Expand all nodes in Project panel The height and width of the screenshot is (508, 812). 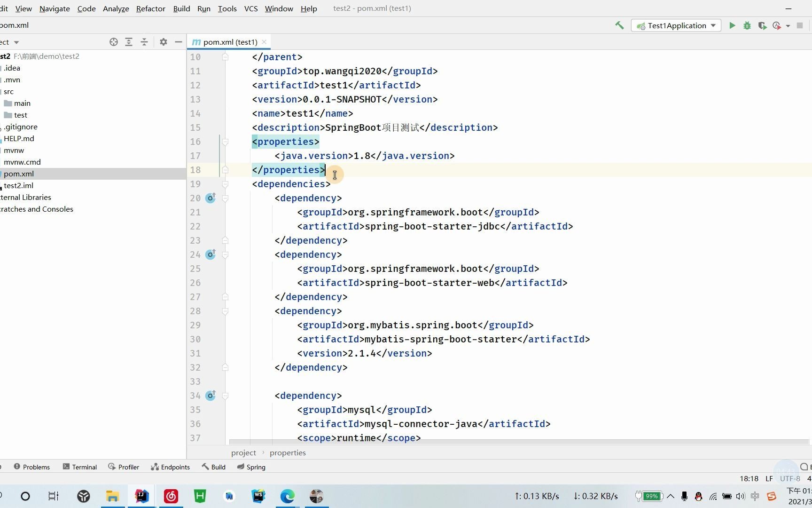coord(129,42)
